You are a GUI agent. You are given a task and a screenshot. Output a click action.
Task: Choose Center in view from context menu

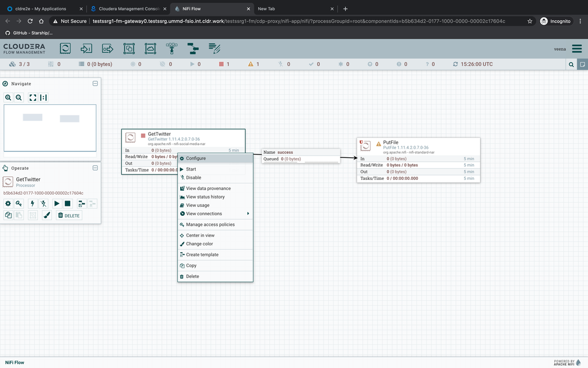(215, 235)
